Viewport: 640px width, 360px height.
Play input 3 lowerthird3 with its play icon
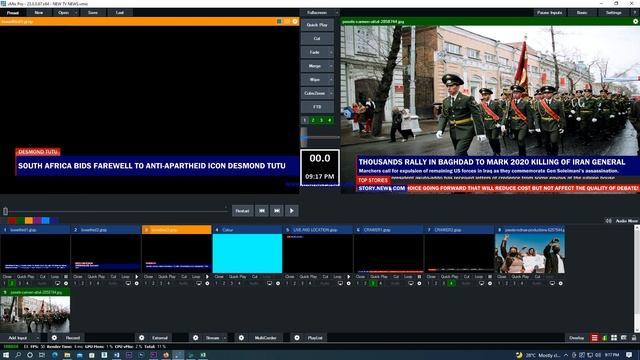coord(207,277)
